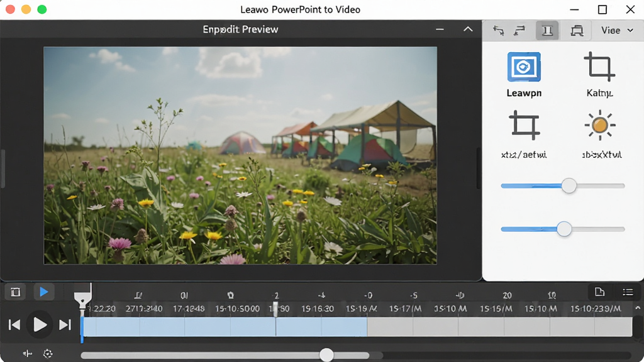Play the video preview
Screen dimensions: 644x362
(x=40, y=325)
